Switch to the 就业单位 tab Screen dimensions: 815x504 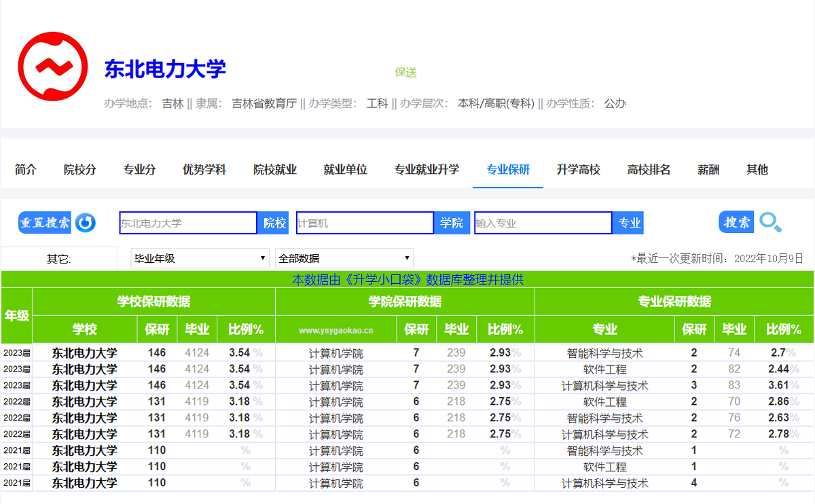tap(346, 170)
